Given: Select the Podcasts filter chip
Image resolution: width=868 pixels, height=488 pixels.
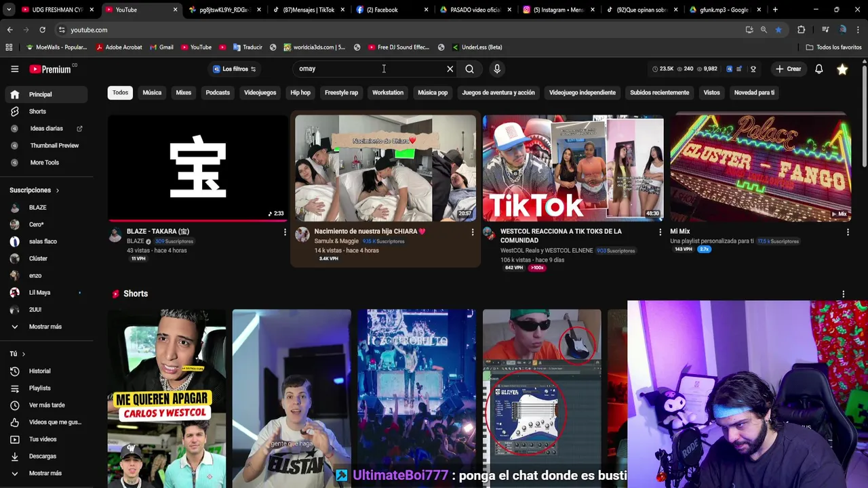Looking at the screenshot, I should coord(218,92).
